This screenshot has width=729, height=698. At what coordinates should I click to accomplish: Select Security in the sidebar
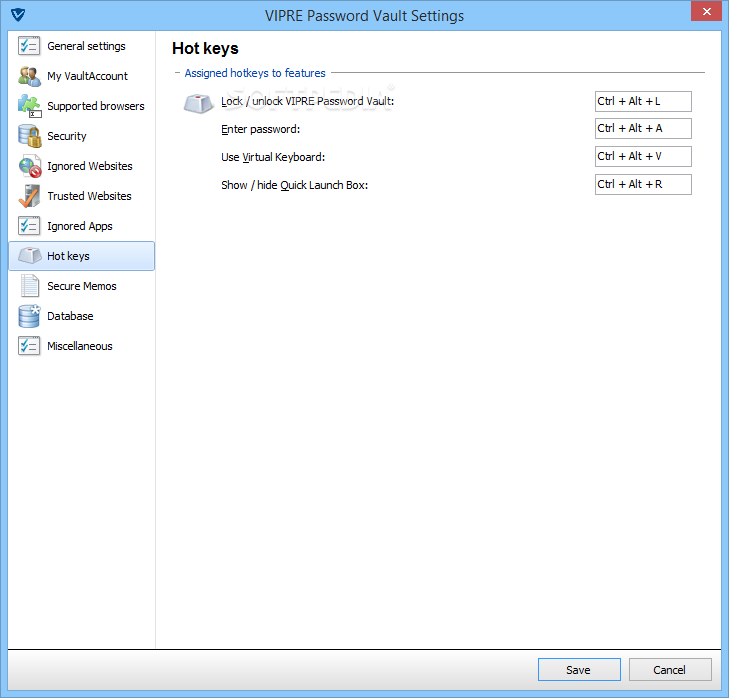(x=81, y=136)
